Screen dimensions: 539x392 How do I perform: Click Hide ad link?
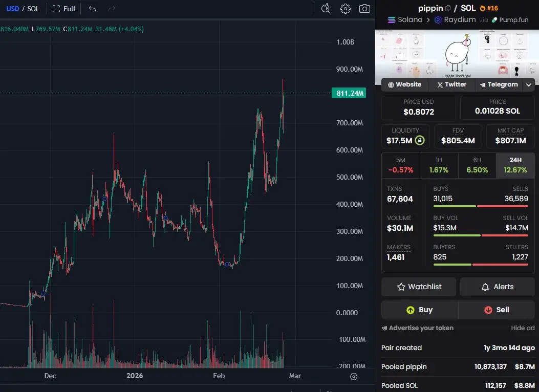pos(523,328)
